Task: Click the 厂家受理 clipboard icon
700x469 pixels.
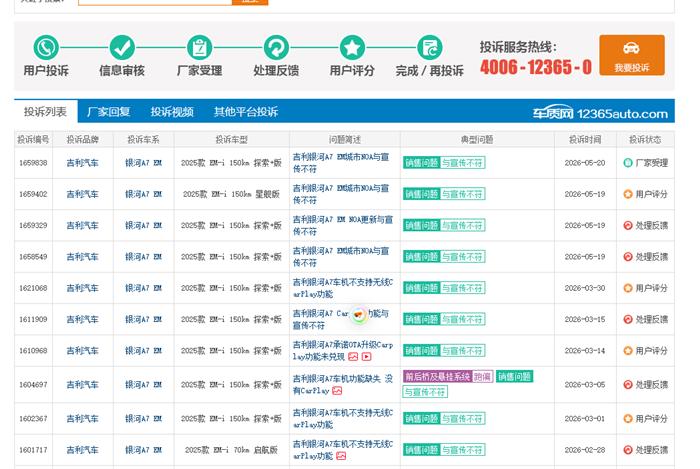Action: [x=200, y=48]
